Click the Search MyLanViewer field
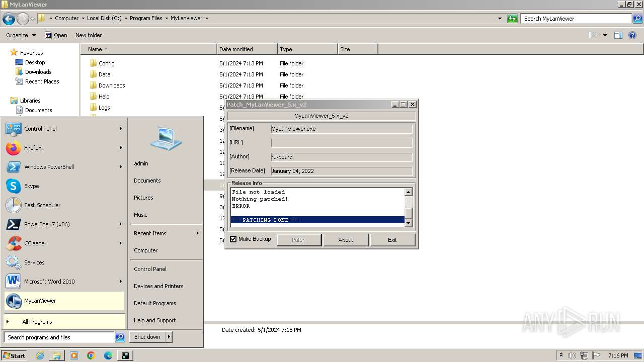 click(x=577, y=19)
